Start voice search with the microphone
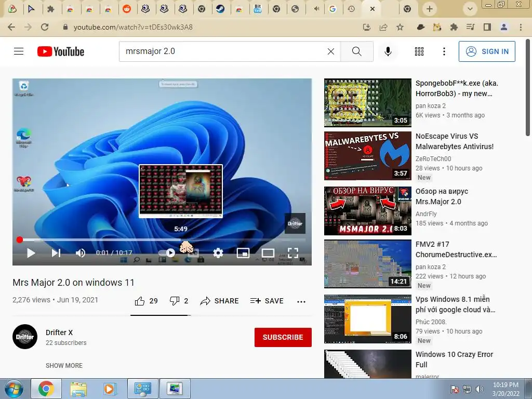This screenshot has width=532, height=399. (x=388, y=51)
